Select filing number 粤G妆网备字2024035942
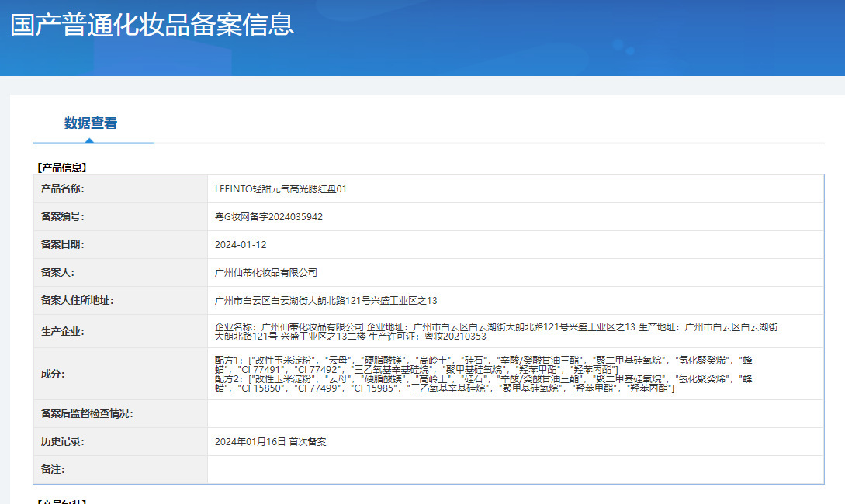845x504 pixels. click(x=268, y=217)
